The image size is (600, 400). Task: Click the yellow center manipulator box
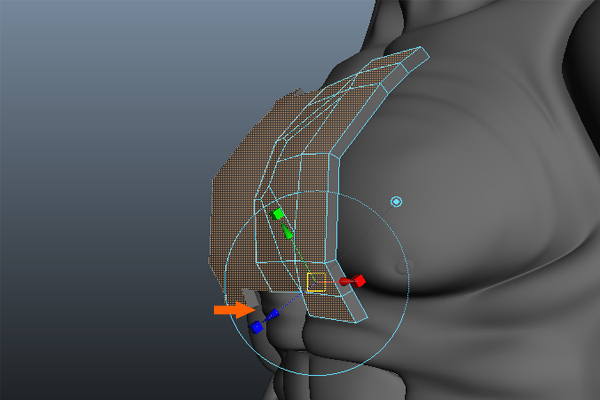coord(316,282)
